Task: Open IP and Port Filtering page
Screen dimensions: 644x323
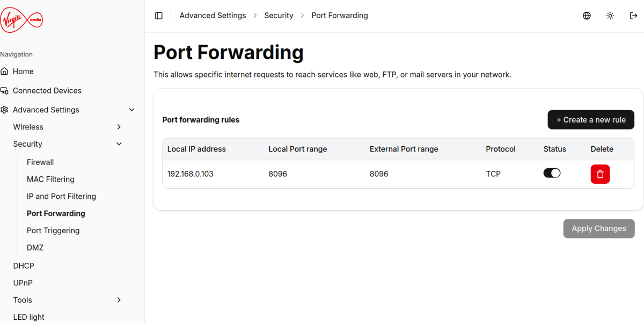Action: (x=61, y=196)
